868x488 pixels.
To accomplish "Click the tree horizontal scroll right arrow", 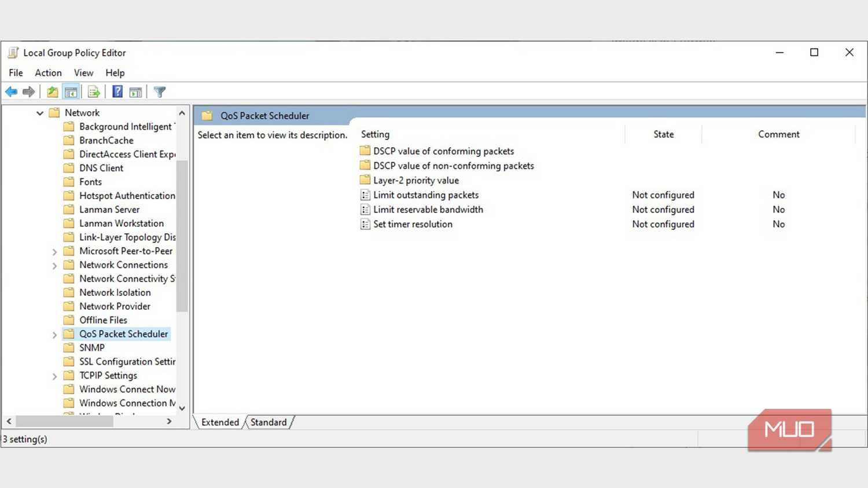I will pos(169,421).
